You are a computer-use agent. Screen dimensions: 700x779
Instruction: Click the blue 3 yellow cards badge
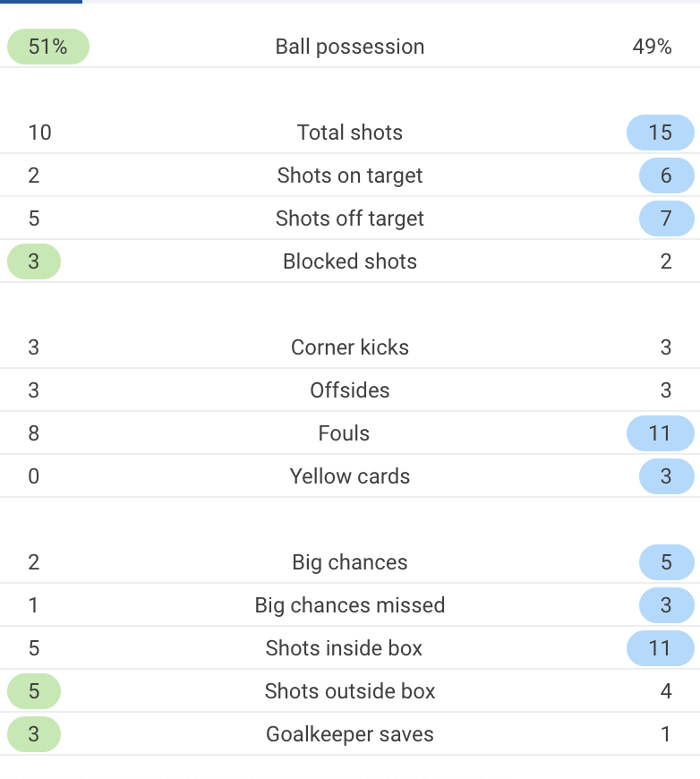(x=666, y=476)
